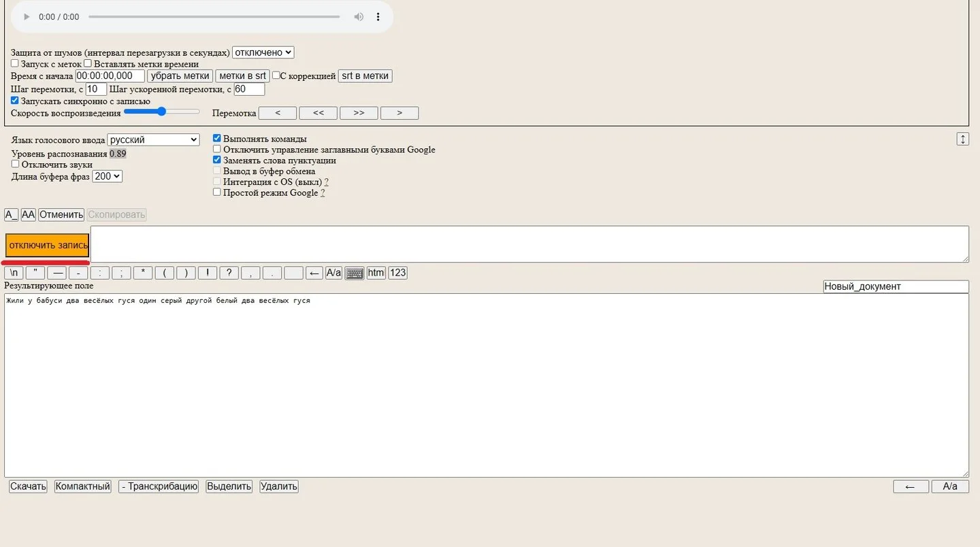The image size is (980, 547).
Task: Click the 'Новый_документ' filename field
Action: (x=896, y=286)
